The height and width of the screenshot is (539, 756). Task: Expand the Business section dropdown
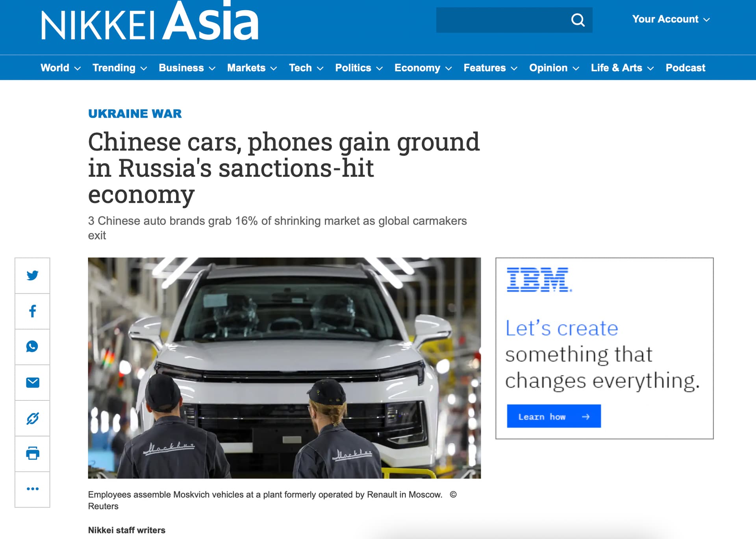click(187, 68)
